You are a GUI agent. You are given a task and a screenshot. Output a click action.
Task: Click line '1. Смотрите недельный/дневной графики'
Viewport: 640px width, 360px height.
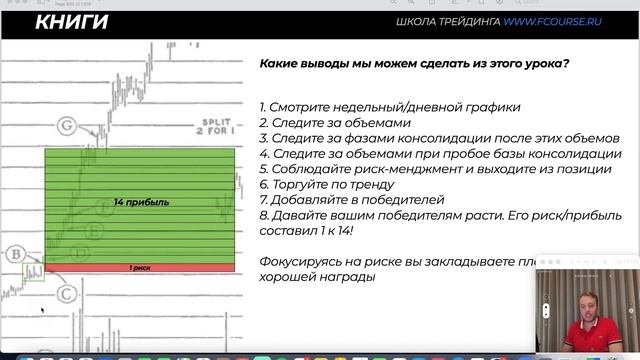(x=390, y=107)
